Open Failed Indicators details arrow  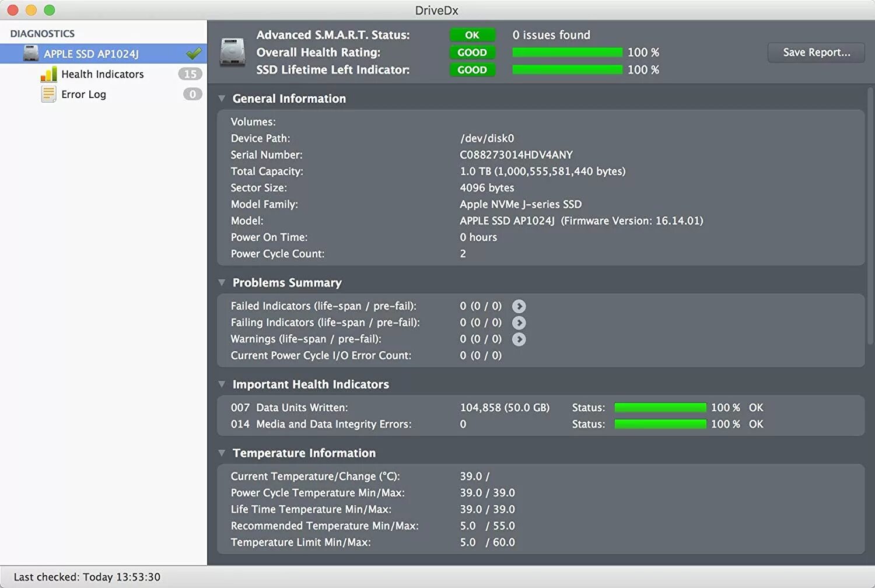point(519,306)
